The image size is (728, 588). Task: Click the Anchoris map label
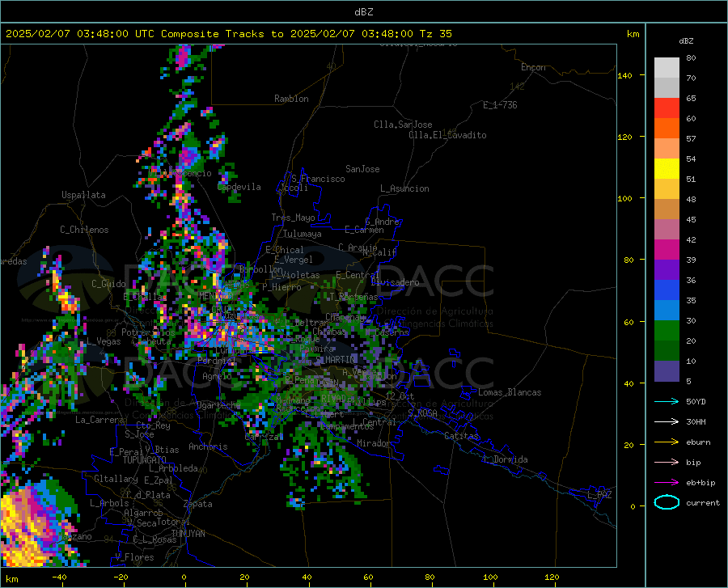point(208,446)
